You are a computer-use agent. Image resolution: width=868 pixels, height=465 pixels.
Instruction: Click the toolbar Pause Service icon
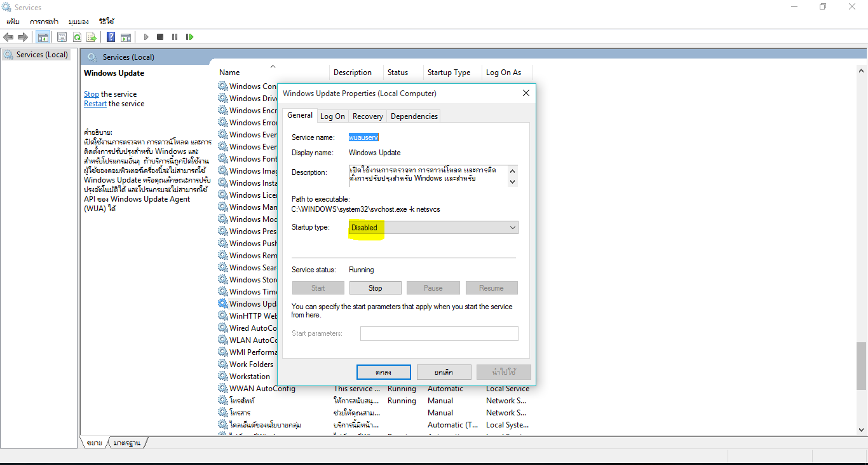[x=175, y=37]
